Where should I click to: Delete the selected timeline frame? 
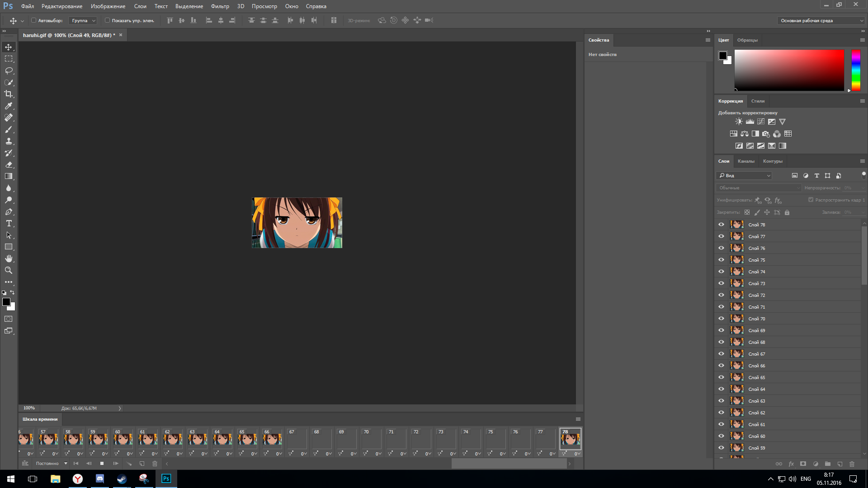pyautogui.click(x=155, y=464)
